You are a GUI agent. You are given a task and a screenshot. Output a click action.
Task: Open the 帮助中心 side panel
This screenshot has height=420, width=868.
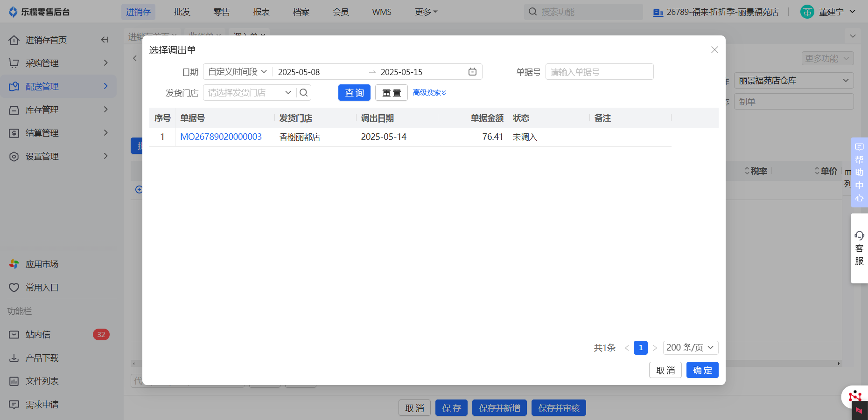click(859, 172)
